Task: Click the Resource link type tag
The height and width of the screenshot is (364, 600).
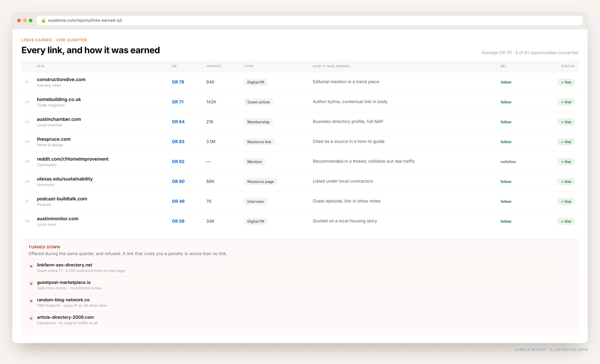Action: (x=259, y=142)
